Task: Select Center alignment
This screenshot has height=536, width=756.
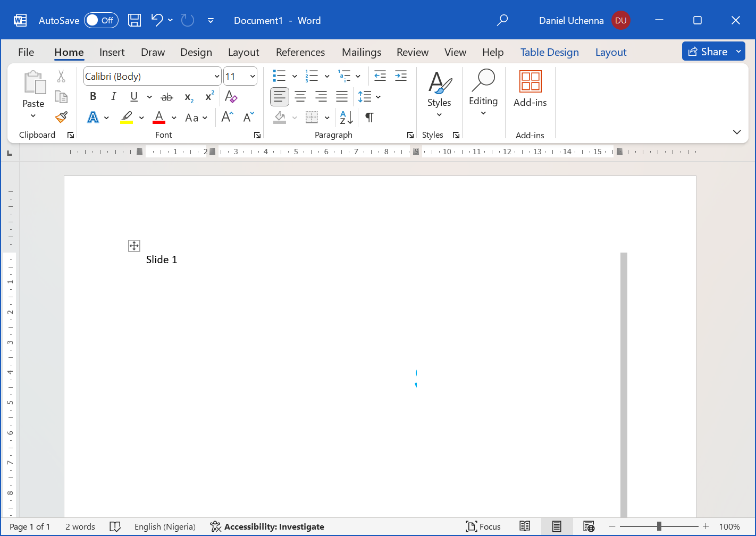Action: [x=300, y=96]
